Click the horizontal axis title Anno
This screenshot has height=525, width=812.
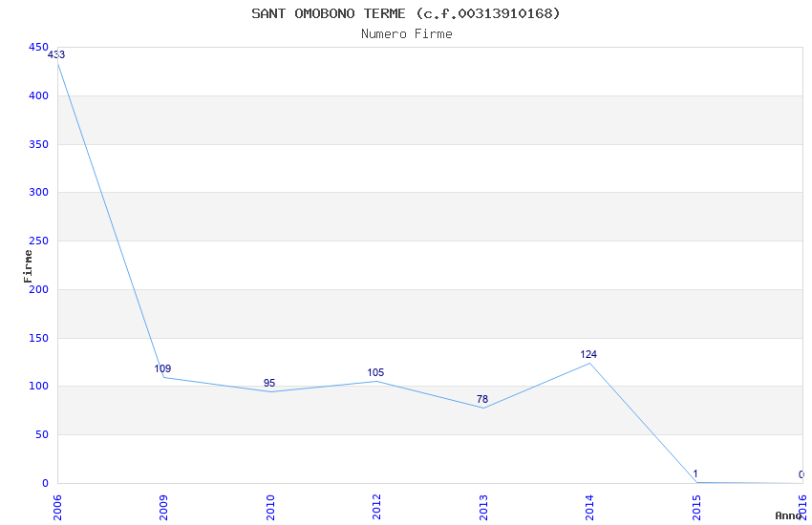788,515
